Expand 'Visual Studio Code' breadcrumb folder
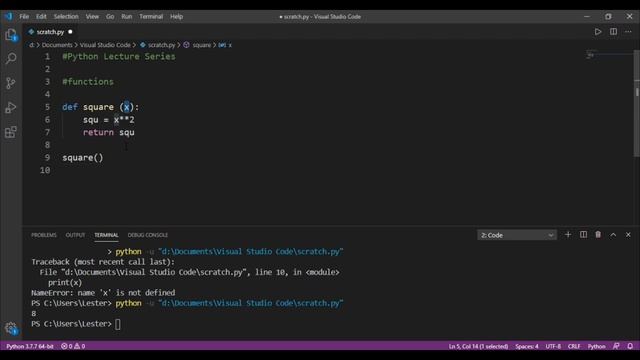This screenshot has width=640, height=360. (x=105, y=45)
